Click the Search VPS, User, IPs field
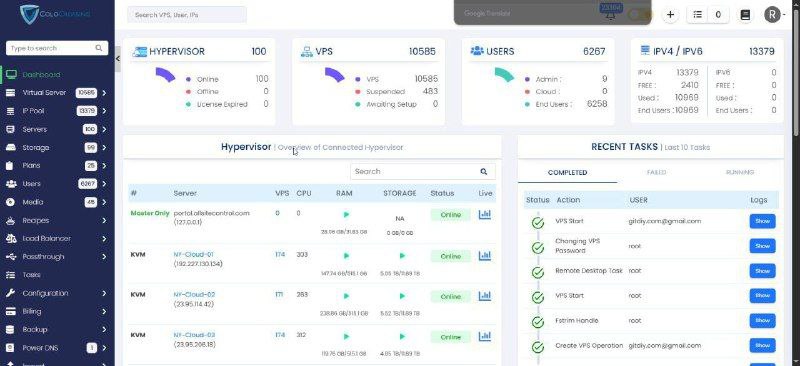 tap(187, 15)
